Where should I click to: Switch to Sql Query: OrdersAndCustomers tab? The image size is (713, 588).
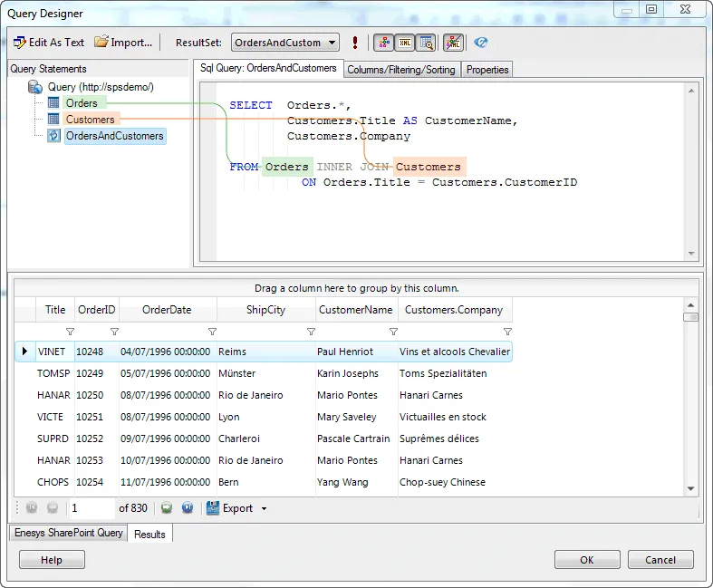click(x=268, y=68)
